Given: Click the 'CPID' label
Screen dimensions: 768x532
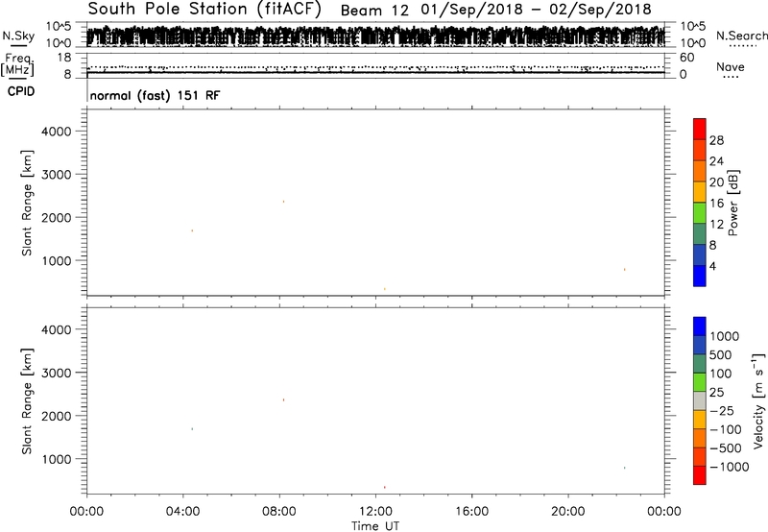Looking at the screenshot, I should tap(21, 91).
